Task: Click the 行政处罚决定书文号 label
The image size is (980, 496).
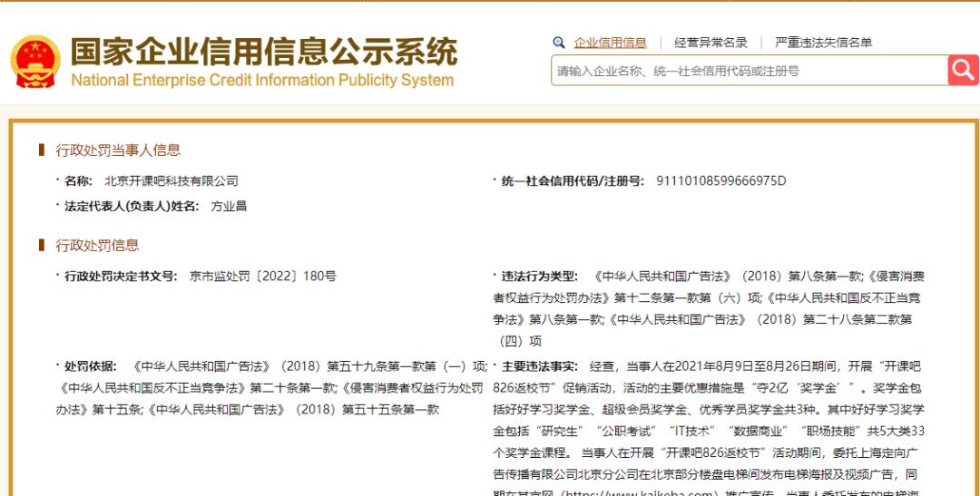Action: (x=122, y=277)
